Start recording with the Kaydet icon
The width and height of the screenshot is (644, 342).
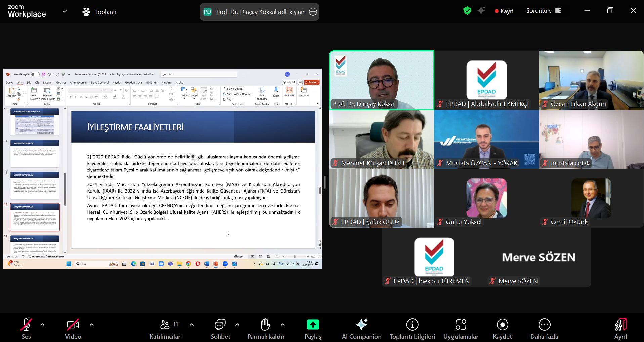click(x=502, y=325)
